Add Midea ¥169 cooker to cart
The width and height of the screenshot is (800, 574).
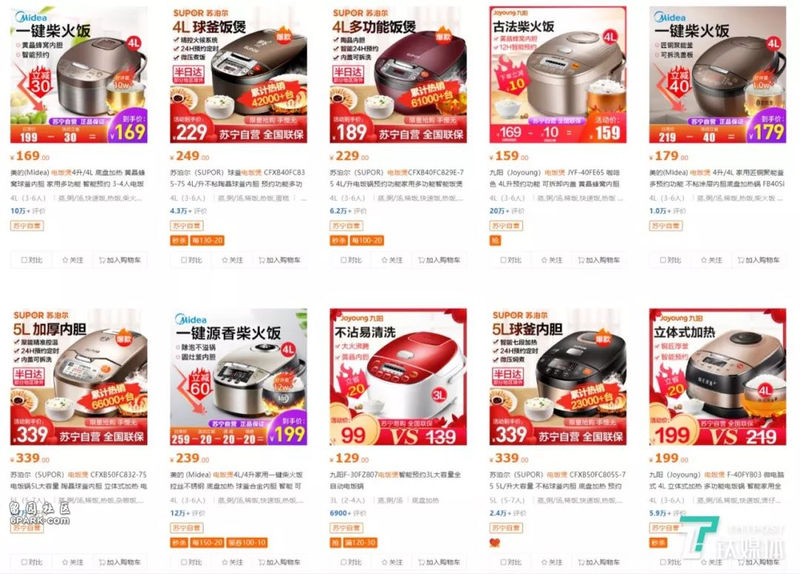click(119, 260)
